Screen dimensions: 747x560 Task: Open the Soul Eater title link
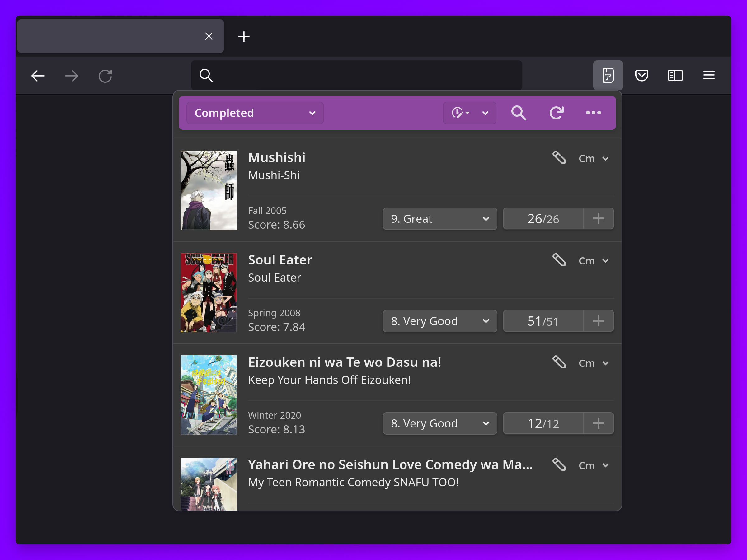[x=280, y=260]
